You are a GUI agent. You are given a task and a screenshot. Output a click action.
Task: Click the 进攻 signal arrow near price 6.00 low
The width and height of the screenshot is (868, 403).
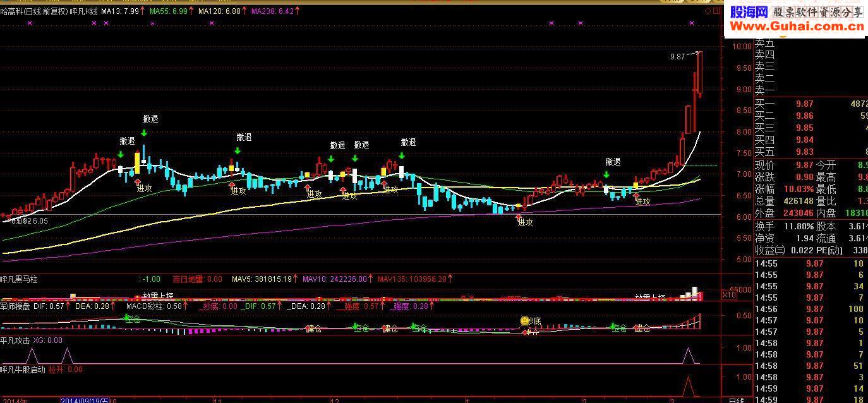[519, 216]
